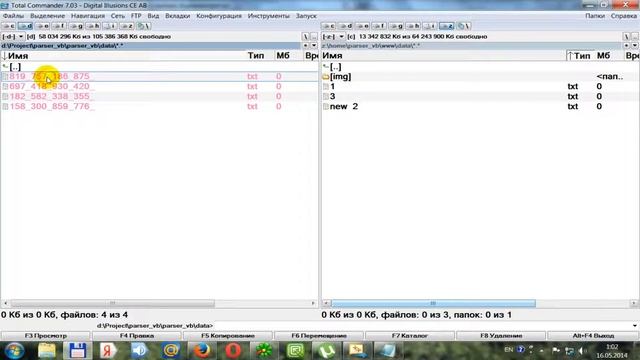Open the Инструменты menu

click(x=269, y=16)
